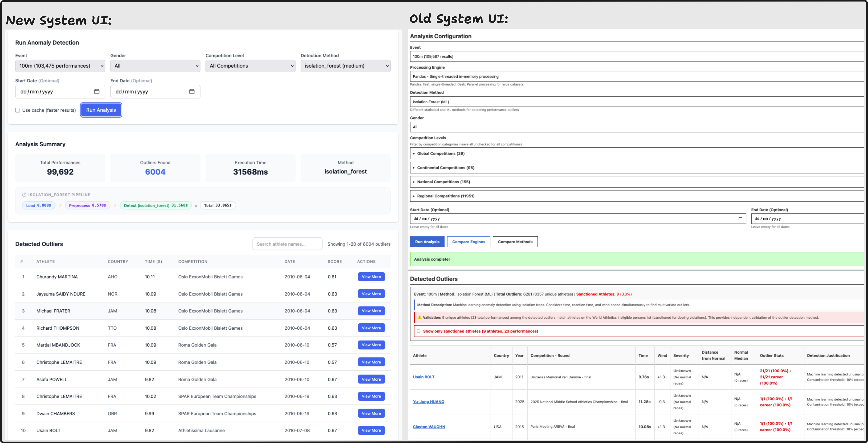
Task: Click View More for Martial MBANDJOCK
Action: (x=371, y=345)
